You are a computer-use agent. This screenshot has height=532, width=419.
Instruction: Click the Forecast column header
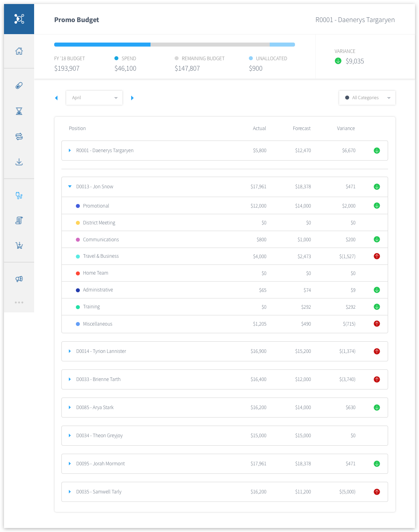pos(302,128)
